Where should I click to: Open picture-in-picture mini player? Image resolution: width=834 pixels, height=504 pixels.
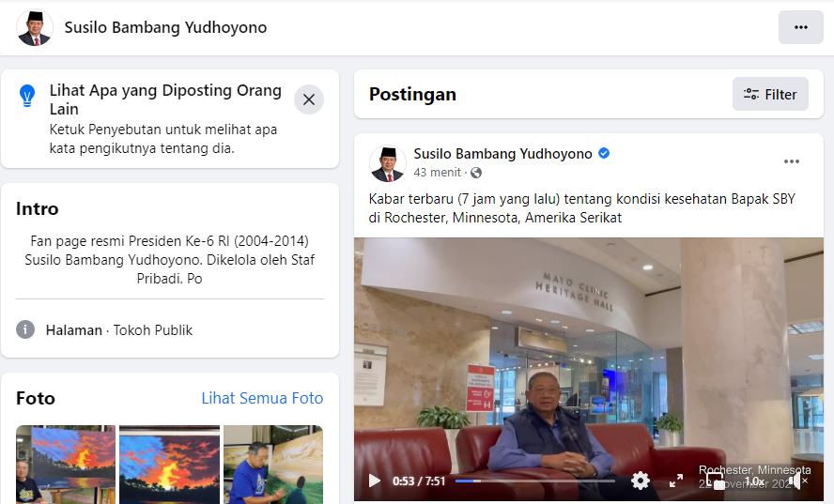pos(716,481)
